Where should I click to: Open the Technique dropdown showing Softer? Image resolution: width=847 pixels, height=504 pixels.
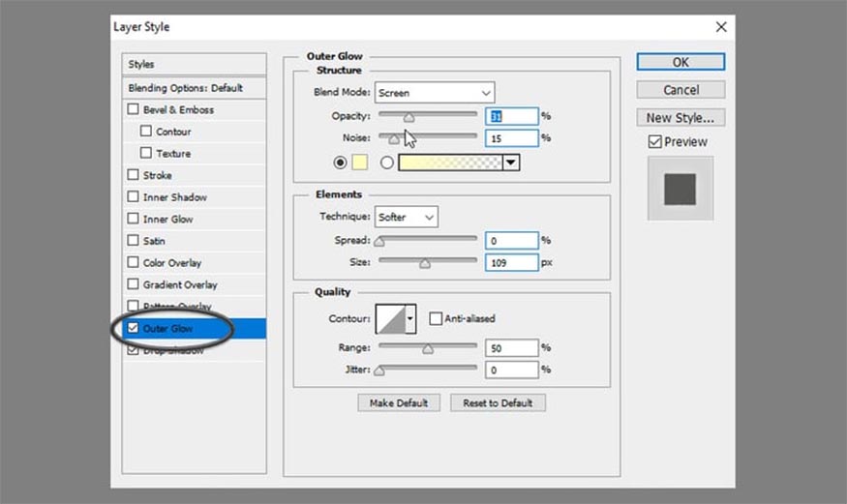407,217
